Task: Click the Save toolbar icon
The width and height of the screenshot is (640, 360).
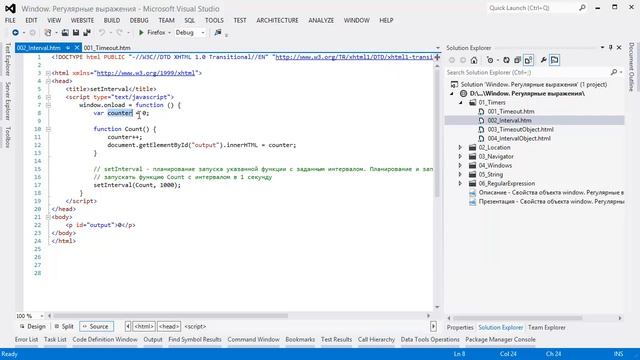Action: tap(76, 32)
